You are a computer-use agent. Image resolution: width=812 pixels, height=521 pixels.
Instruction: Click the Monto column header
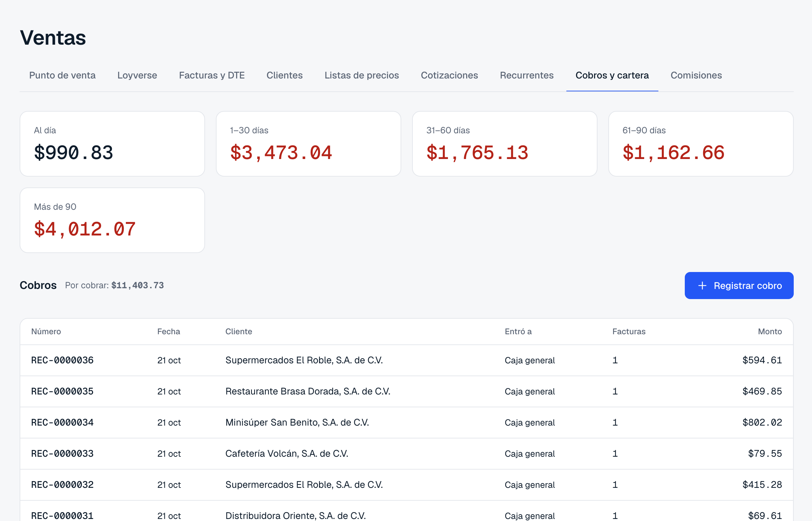click(770, 332)
